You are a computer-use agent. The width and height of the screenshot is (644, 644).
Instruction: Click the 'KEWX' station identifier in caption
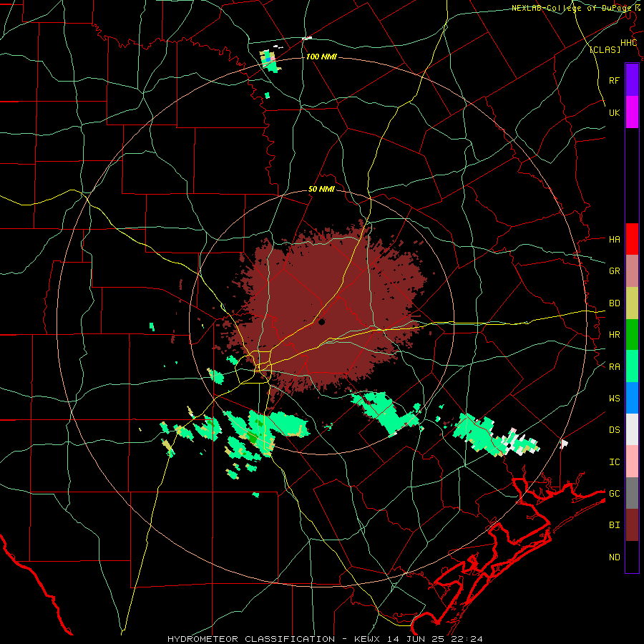coord(368,639)
